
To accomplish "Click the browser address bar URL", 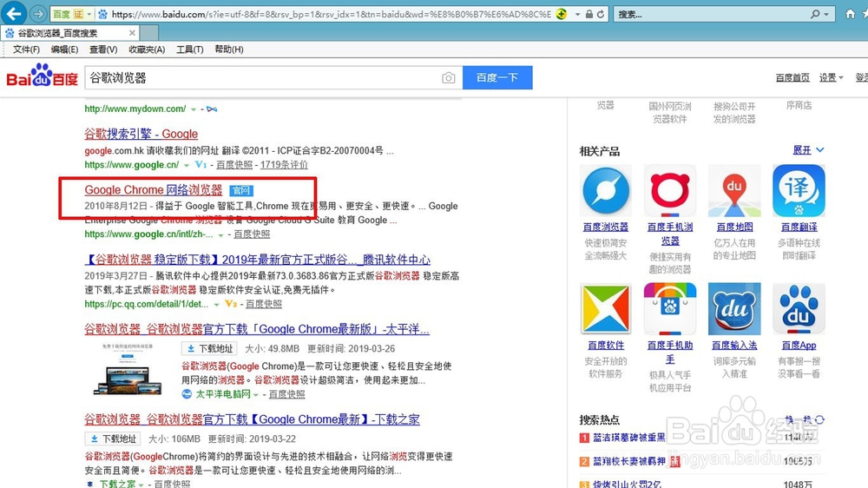I will 331,14.
